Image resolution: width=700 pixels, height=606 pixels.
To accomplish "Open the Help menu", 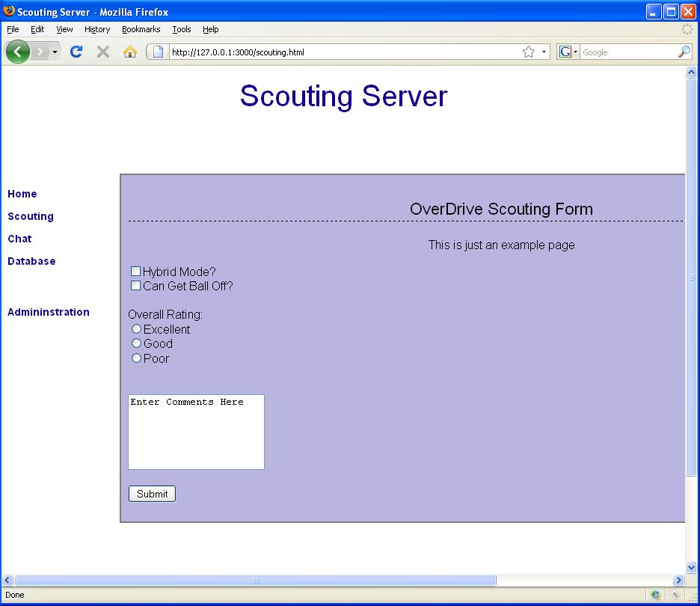I will point(211,29).
